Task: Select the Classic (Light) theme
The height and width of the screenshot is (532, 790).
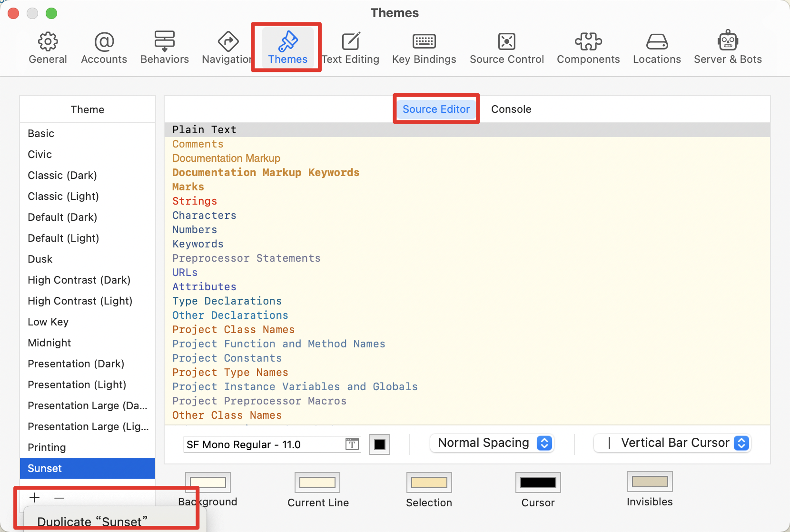Action: tap(88, 196)
